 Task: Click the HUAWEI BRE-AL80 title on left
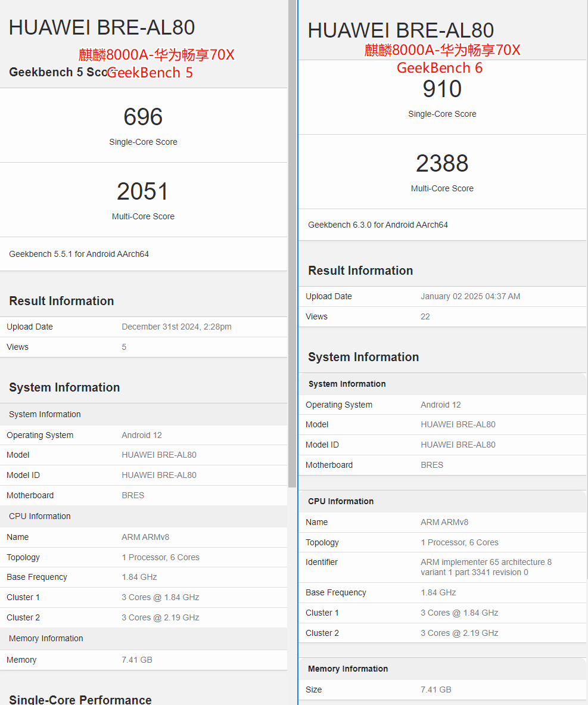pyautogui.click(x=102, y=27)
